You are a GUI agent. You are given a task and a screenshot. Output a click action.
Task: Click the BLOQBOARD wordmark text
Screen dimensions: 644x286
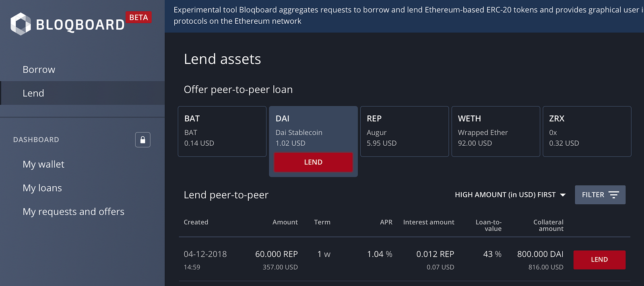coord(80,25)
